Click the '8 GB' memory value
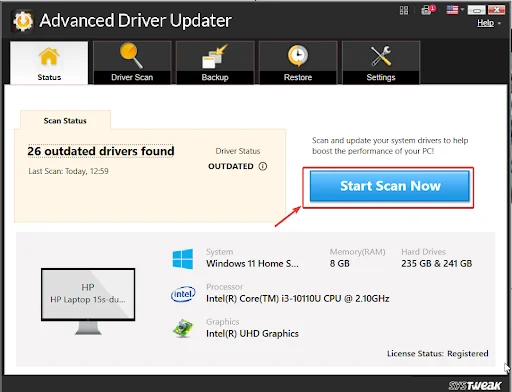 340,264
